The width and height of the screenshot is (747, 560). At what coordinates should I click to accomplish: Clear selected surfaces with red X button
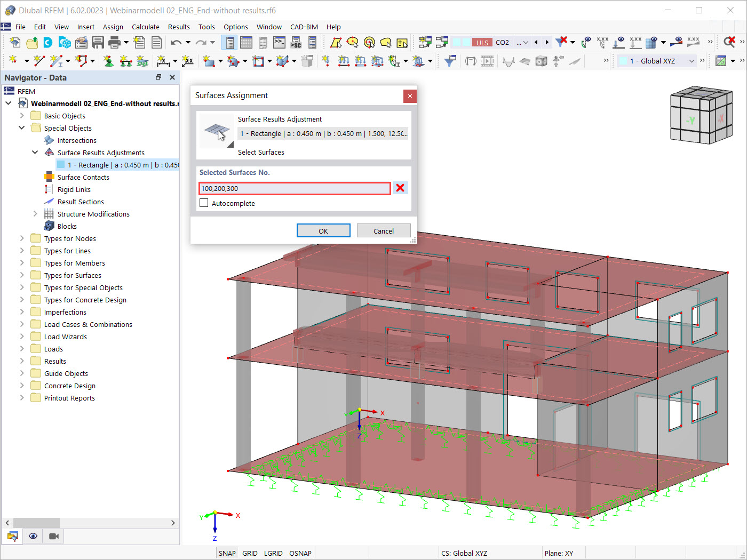point(400,188)
